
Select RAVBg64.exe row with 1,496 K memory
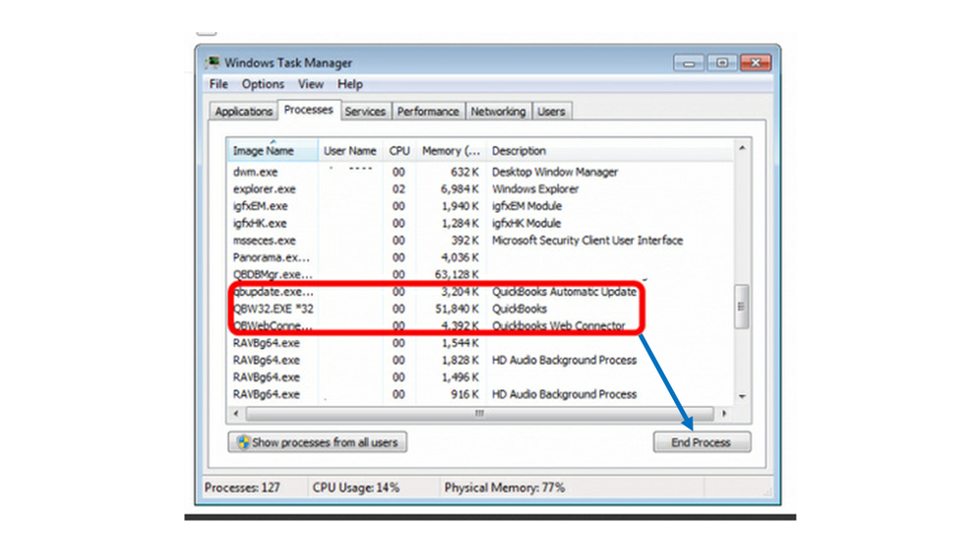point(480,377)
